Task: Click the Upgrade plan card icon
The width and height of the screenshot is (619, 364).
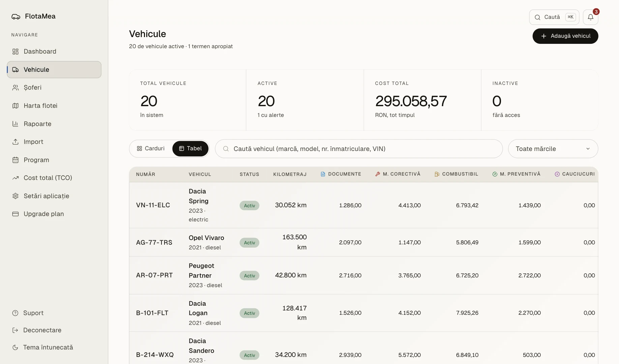Action: [x=16, y=214]
